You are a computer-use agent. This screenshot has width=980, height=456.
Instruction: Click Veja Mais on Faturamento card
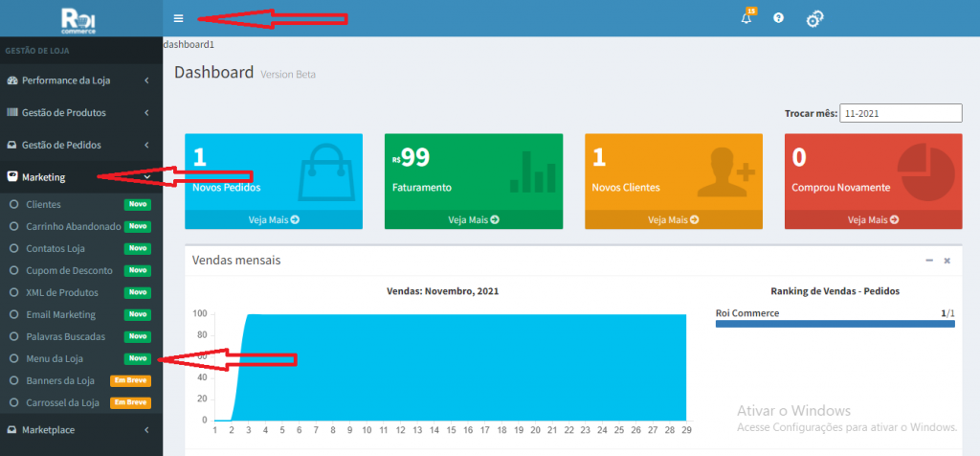pyautogui.click(x=474, y=219)
